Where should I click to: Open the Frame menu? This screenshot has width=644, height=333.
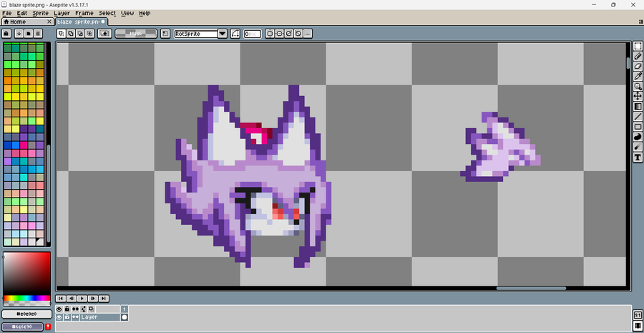click(x=85, y=13)
